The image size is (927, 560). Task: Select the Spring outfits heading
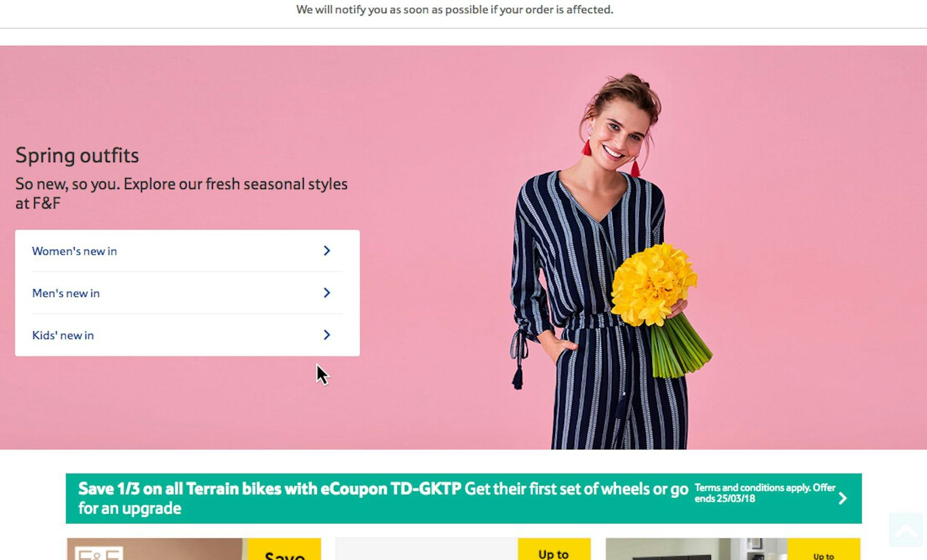[x=77, y=156]
